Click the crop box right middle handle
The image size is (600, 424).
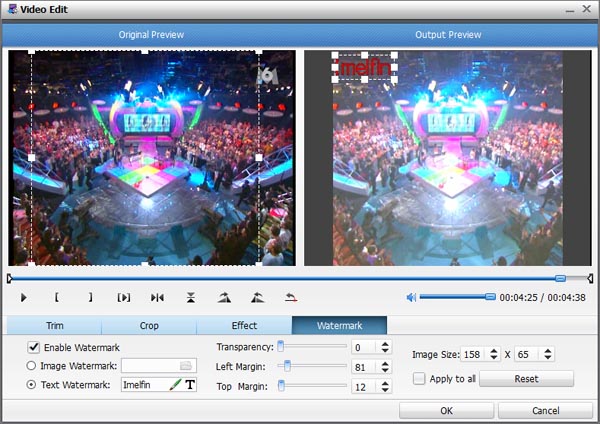pos(259,158)
